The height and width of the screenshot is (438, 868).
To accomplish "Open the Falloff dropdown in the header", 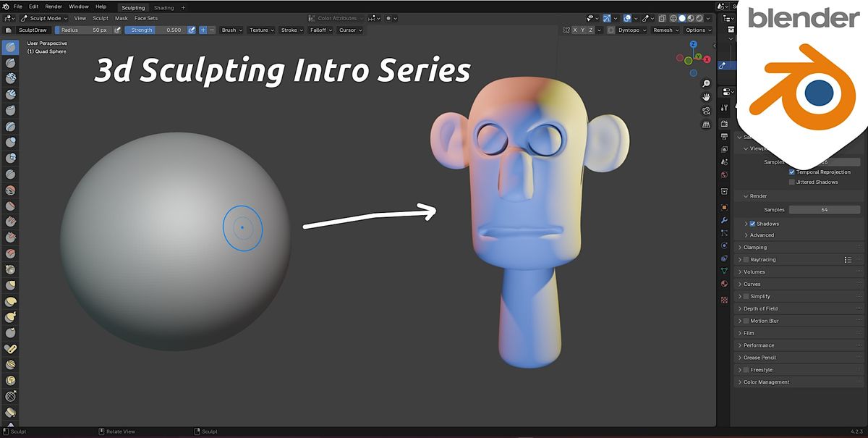I will click(320, 30).
